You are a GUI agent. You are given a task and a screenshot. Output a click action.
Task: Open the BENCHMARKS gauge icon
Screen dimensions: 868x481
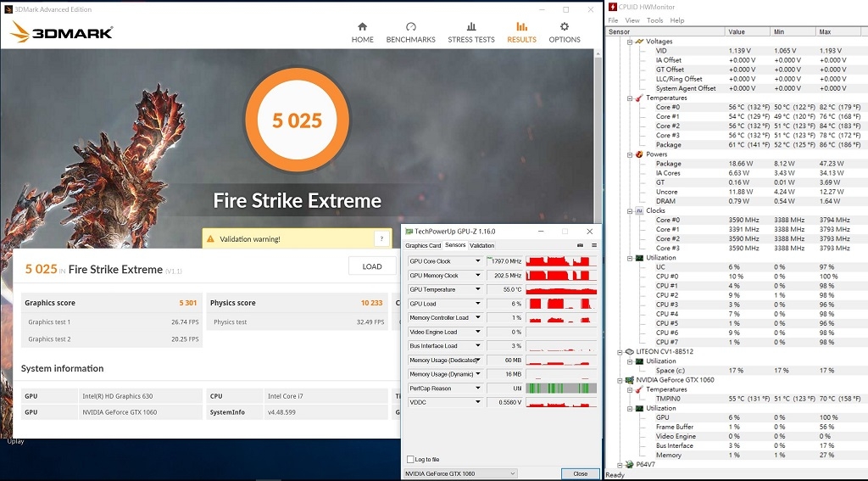411,26
